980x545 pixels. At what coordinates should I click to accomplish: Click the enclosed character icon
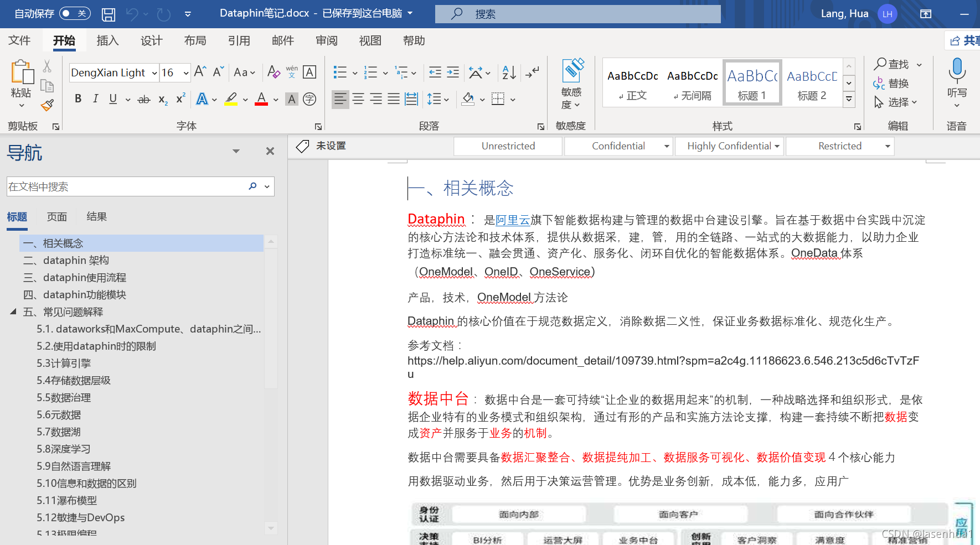(x=310, y=99)
